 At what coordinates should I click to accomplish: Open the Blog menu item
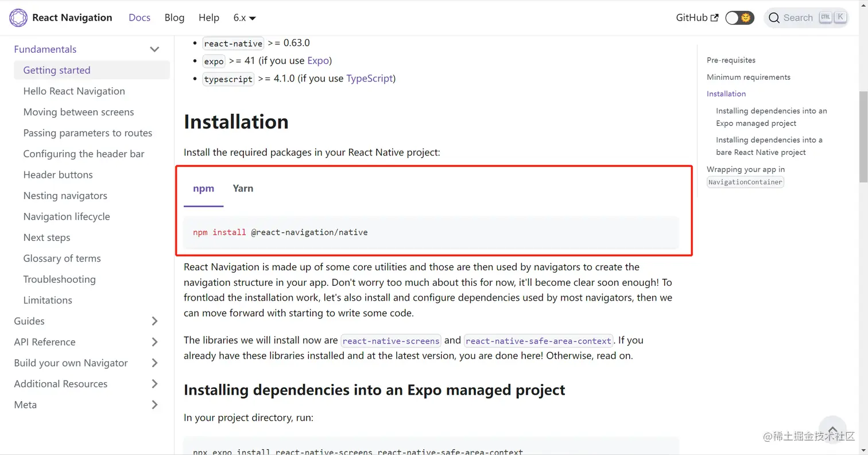point(175,18)
